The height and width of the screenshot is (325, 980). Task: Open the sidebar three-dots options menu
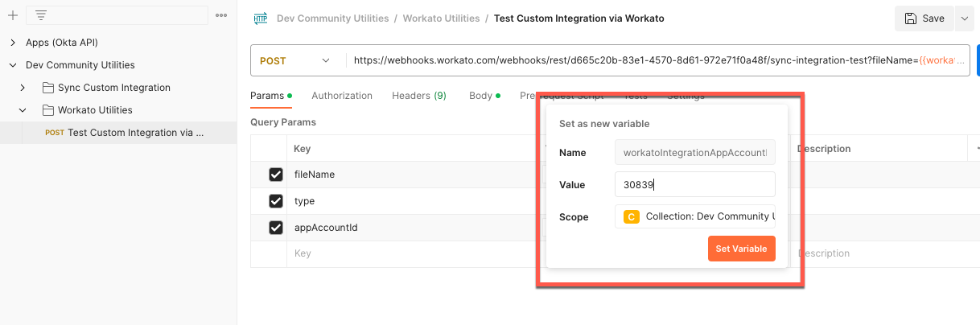coord(221,15)
